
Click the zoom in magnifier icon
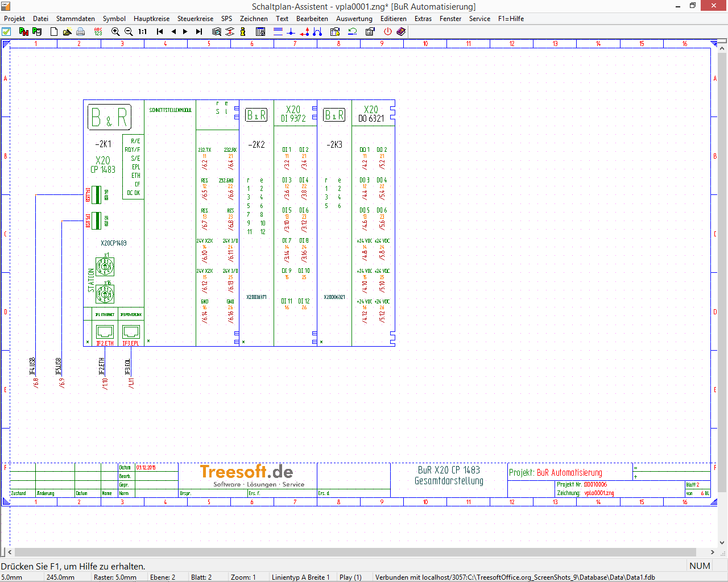click(115, 32)
